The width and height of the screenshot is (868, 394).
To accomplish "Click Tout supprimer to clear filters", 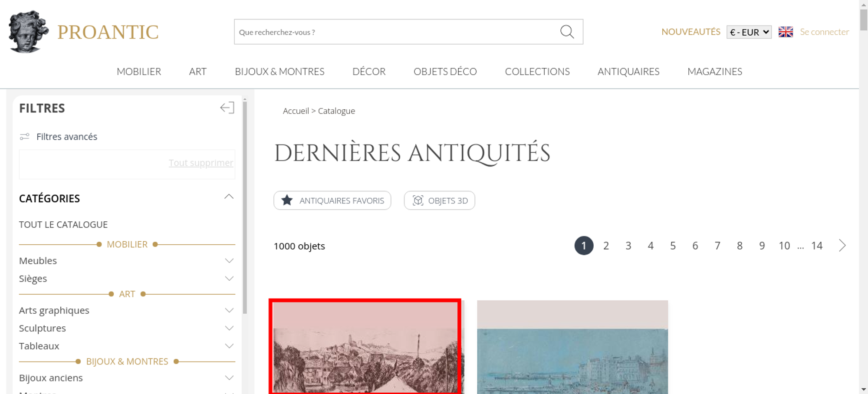I will click(x=201, y=163).
